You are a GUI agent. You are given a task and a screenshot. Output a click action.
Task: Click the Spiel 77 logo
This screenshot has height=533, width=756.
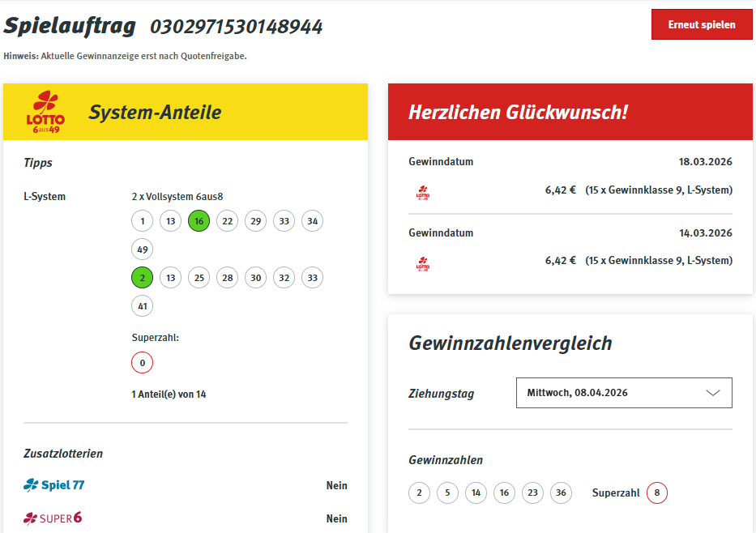pos(54,485)
